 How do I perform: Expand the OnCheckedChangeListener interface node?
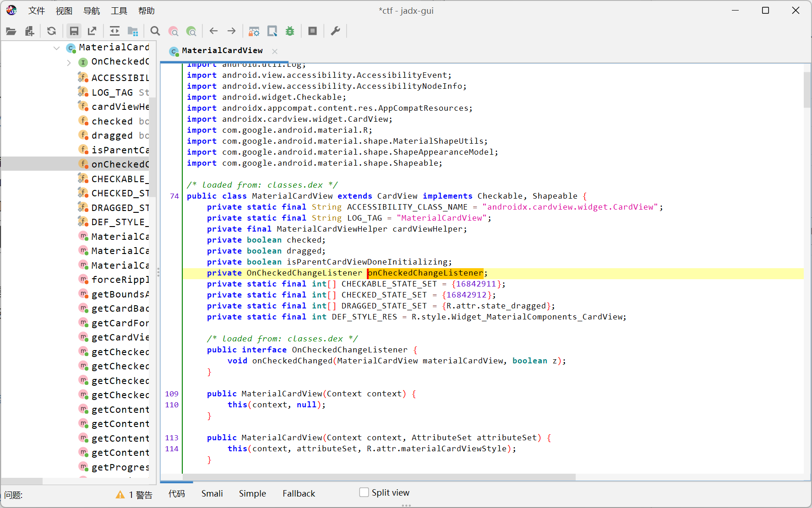click(x=69, y=62)
